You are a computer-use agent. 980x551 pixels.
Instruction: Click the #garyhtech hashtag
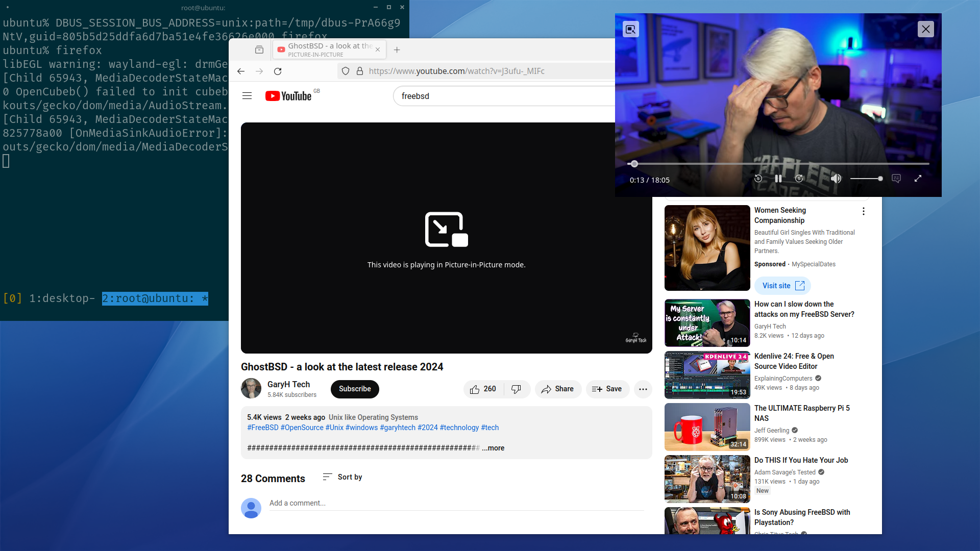tap(398, 428)
